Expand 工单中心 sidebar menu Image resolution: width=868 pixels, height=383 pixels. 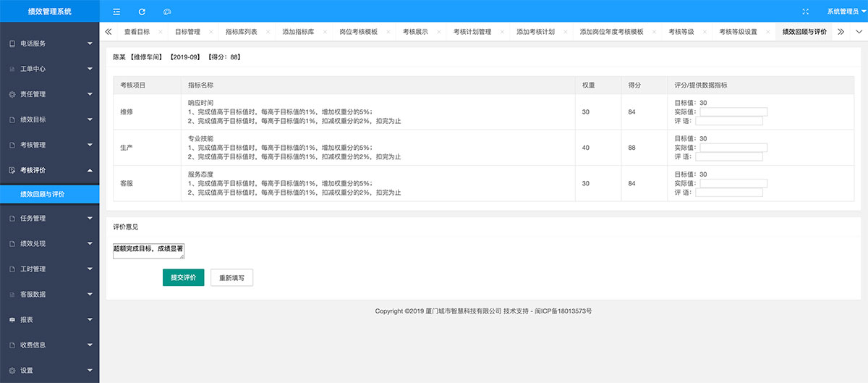[x=49, y=69]
